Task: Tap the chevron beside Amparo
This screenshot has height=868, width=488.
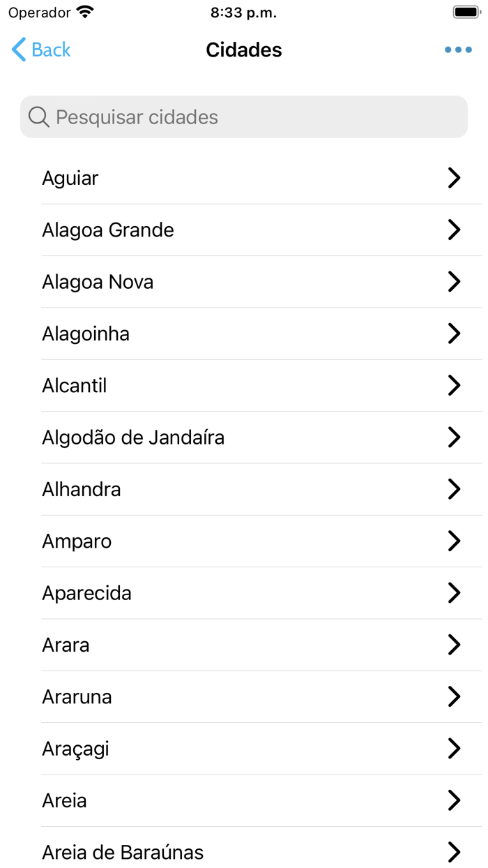Action: [455, 541]
